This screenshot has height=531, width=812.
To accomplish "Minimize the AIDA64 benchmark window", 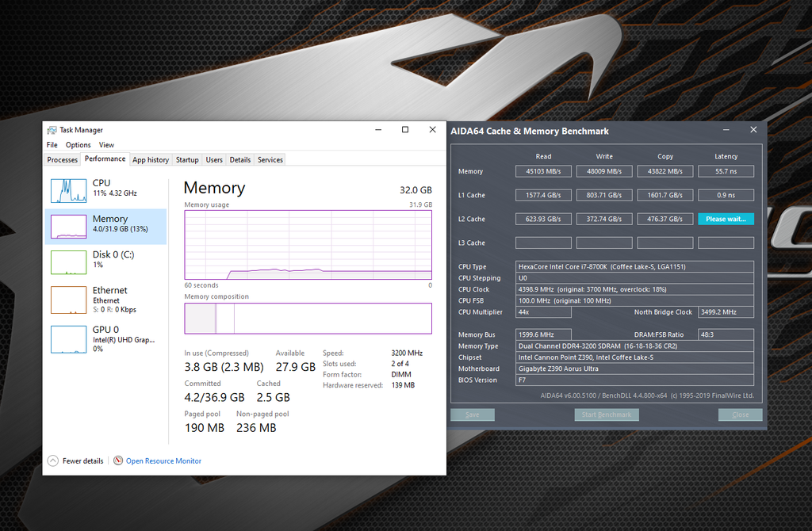I will pos(726,130).
